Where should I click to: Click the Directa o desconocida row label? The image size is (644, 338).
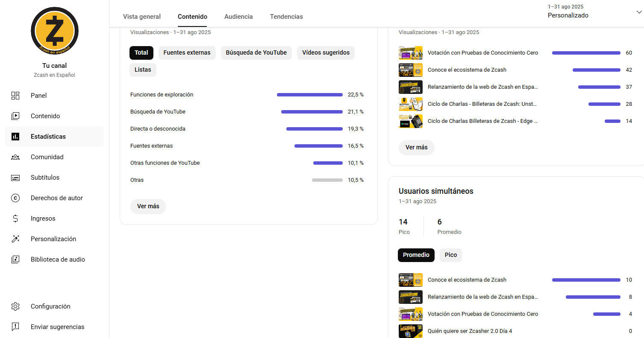click(158, 129)
